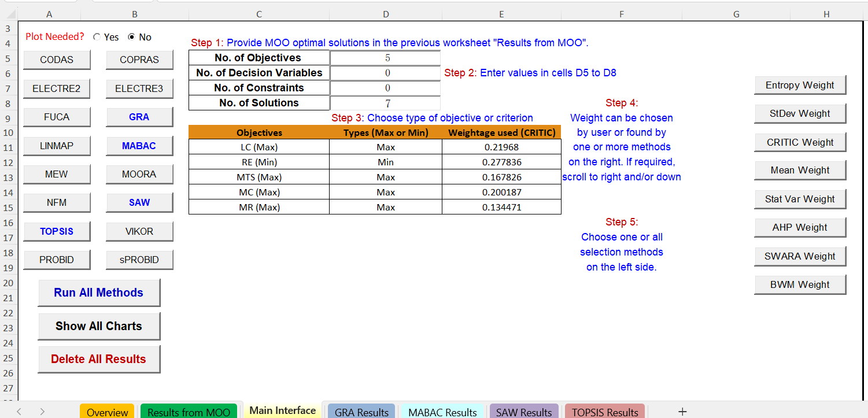Select the 'No' radio button for Plot Needed
The height and width of the screenshot is (418, 868).
132,37
